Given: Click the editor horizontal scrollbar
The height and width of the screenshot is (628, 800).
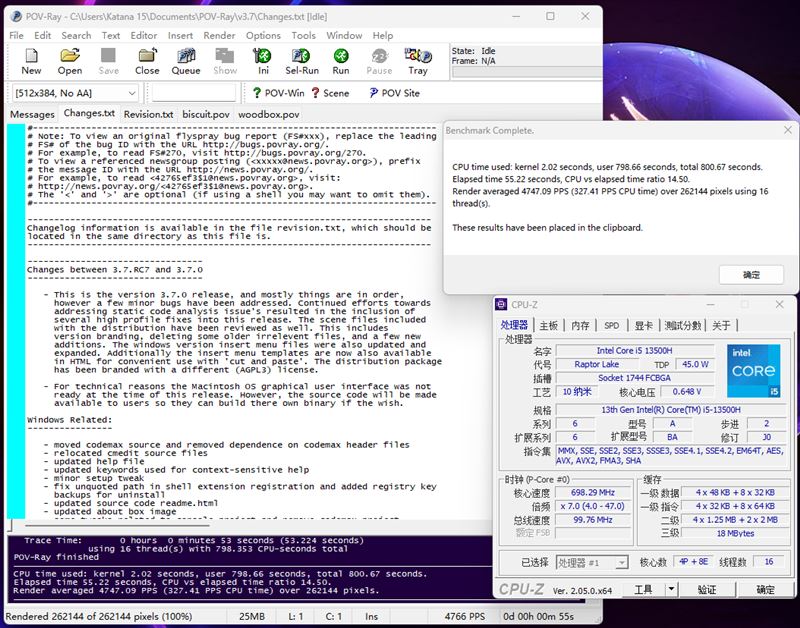Looking at the screenshot, I should click(x=117, y=525).
